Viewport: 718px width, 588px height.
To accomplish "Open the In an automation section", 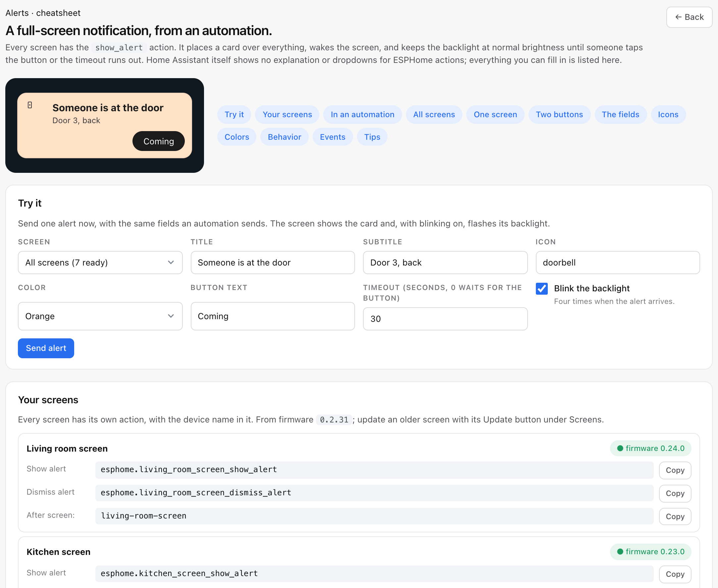I will (362, 115).
